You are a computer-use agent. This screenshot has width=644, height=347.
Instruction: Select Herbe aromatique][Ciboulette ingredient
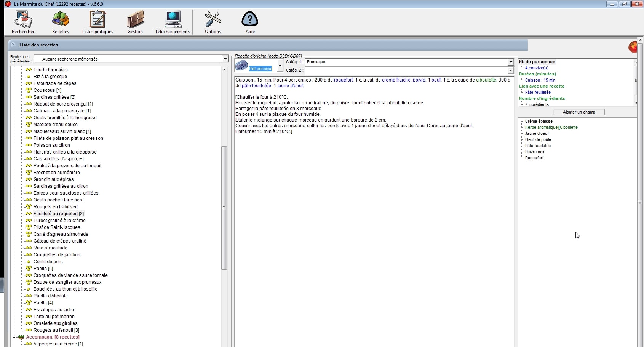pos(551,127)
